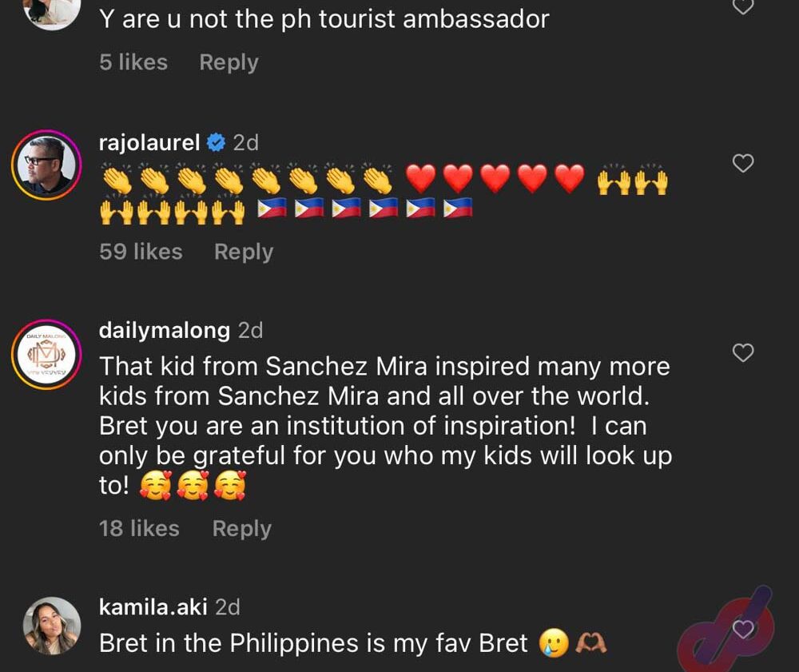View the 5 likes on top comment
Image resolution: width=799 pixels, height=672 pixels.
133,62
